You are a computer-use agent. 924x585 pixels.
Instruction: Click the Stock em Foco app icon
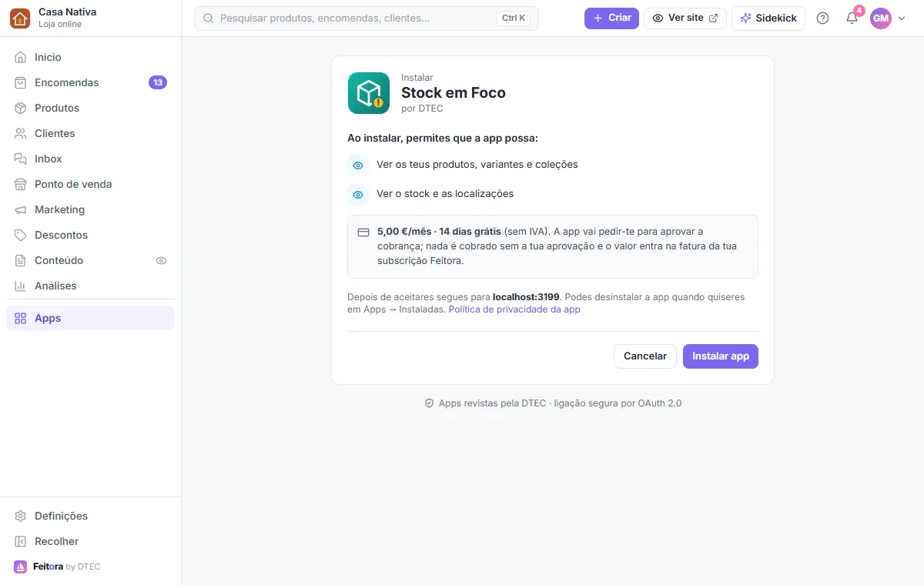(x=369, y=93)
